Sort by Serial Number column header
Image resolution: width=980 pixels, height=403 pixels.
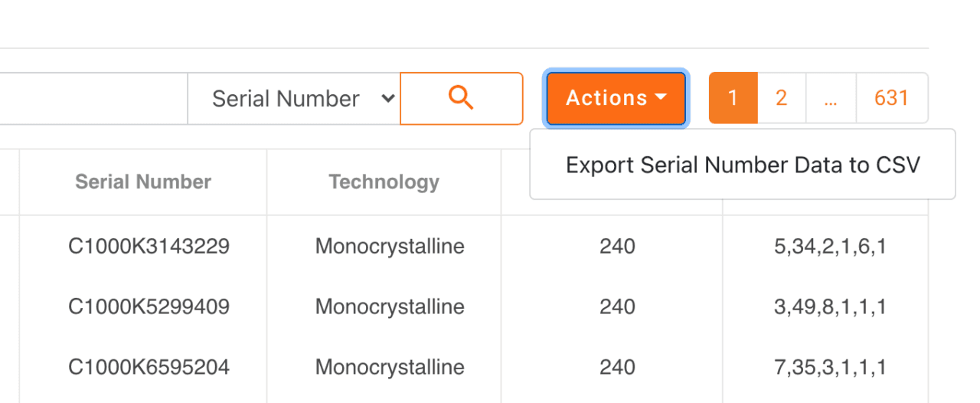point(143,182)
